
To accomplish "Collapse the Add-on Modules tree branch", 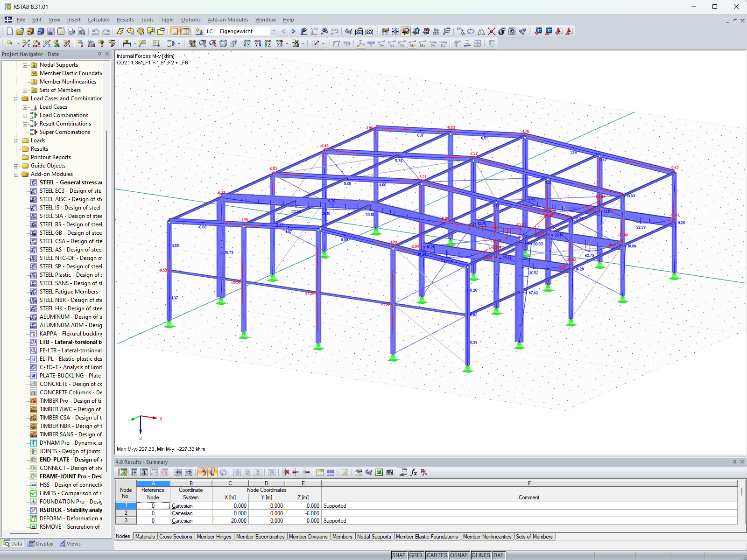I will click(x=15, y=174).
